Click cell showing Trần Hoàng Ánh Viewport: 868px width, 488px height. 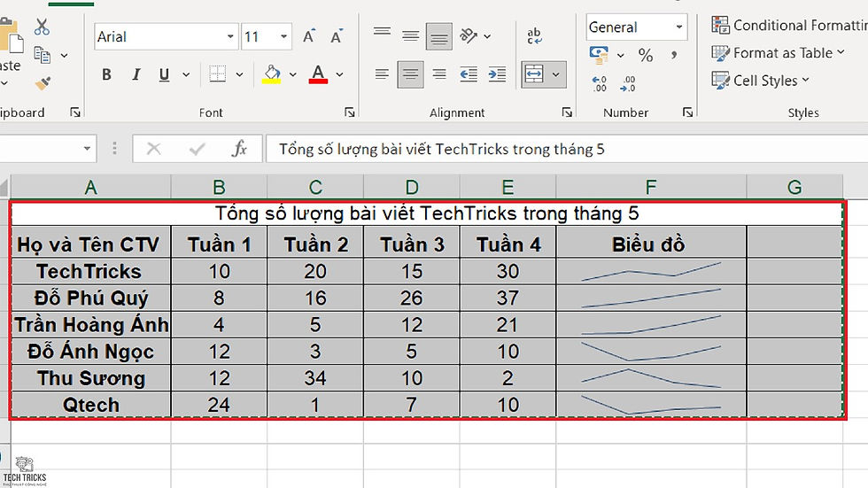90,325
